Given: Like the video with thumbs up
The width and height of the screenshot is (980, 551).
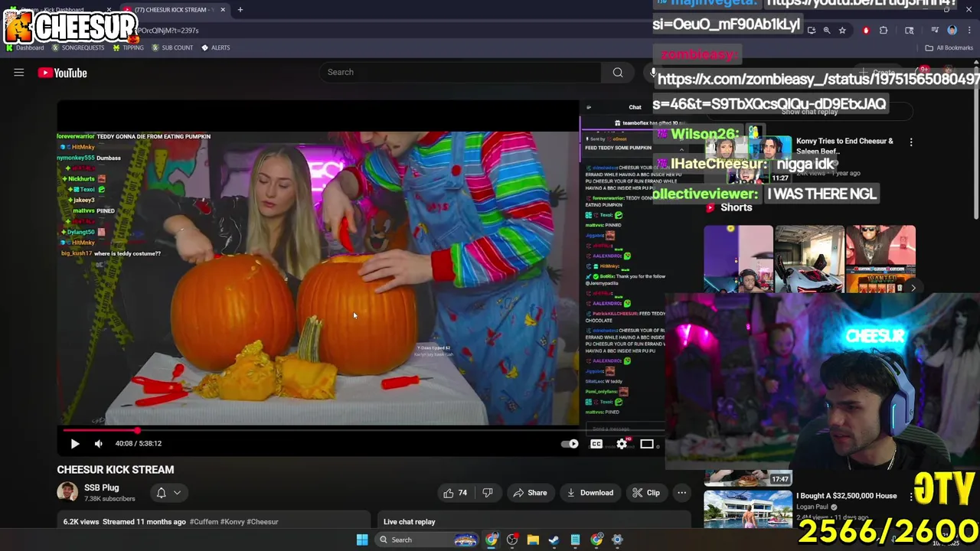Looking at the screenshot, I should pos(456,493).
